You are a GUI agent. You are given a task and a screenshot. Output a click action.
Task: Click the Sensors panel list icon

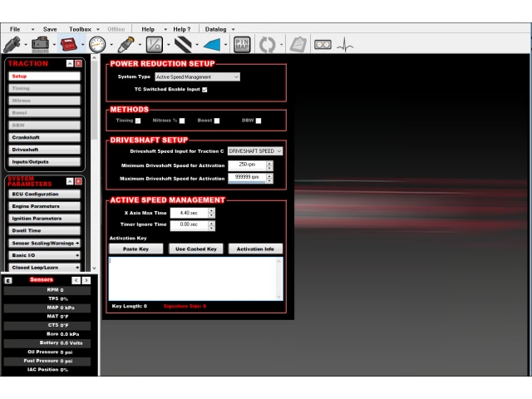coord(8,280)
